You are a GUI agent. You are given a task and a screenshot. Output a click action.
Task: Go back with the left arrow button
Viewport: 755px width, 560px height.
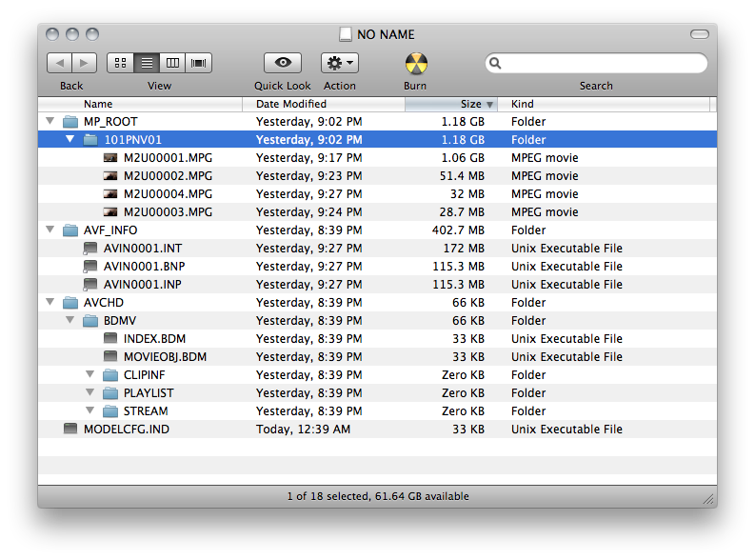coord(59,63)
